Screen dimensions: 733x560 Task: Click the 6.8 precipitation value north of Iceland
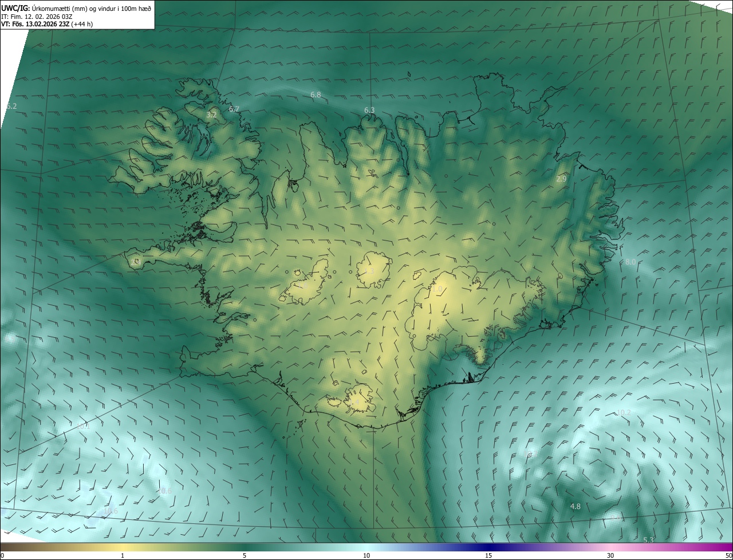coord(316,94)
